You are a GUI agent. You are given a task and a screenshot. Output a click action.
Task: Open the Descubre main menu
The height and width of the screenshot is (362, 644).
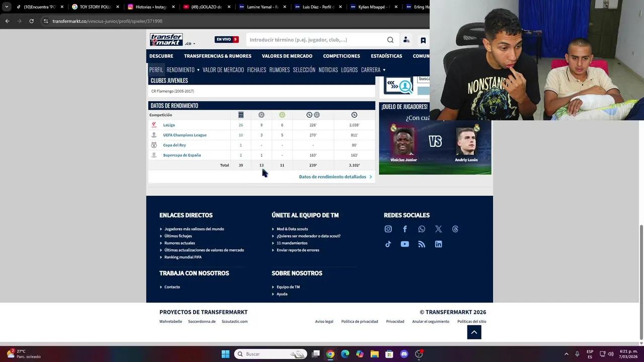(161, 56)
